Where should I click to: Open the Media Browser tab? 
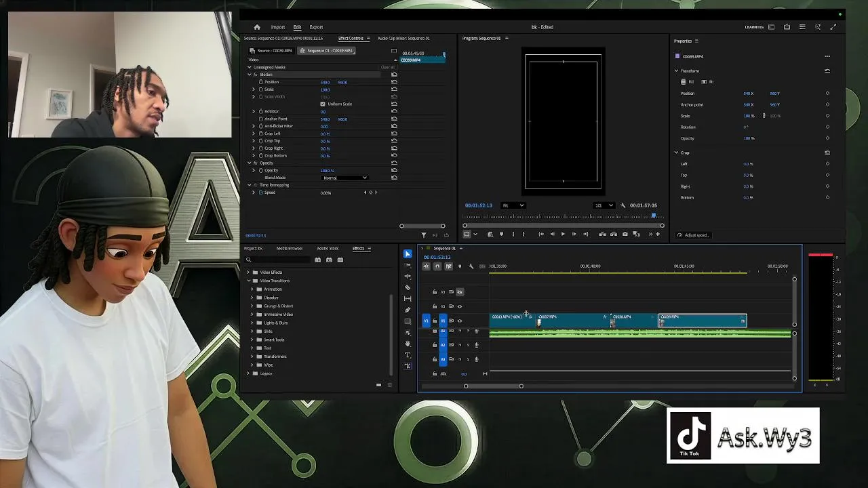point(290,248)
